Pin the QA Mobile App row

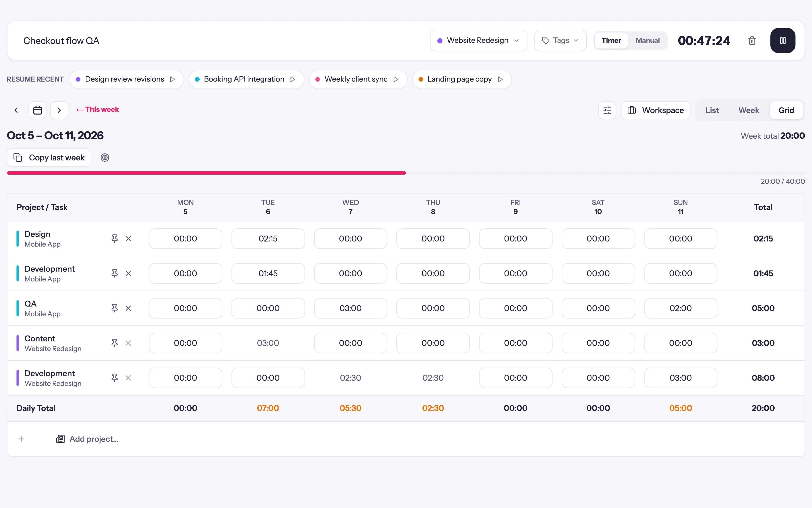click(114, 308)
